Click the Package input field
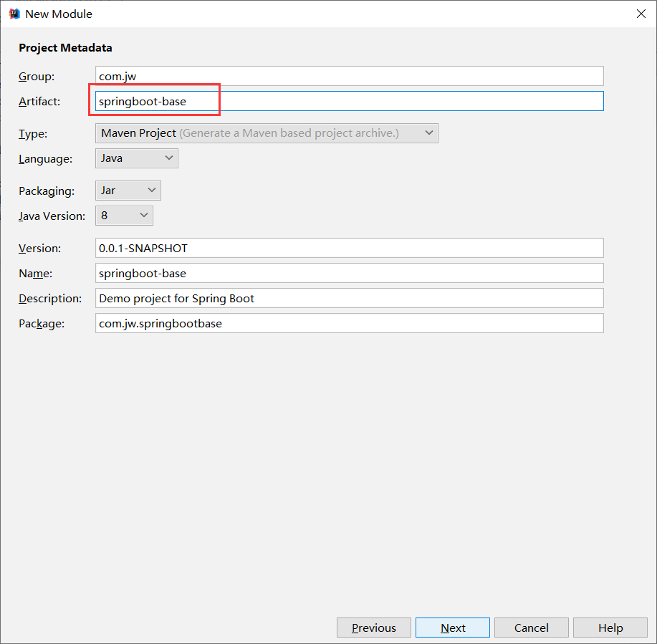 [349, 323]
